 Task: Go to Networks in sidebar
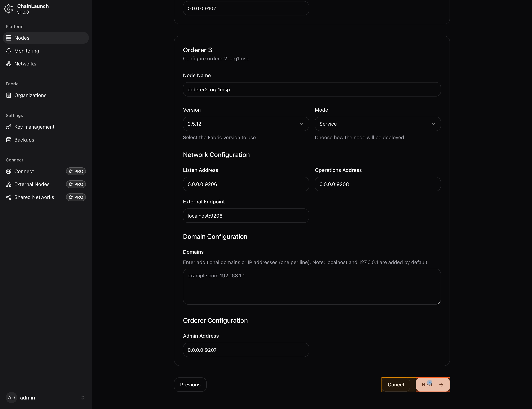pyautogui.click(x=25, y=64)
